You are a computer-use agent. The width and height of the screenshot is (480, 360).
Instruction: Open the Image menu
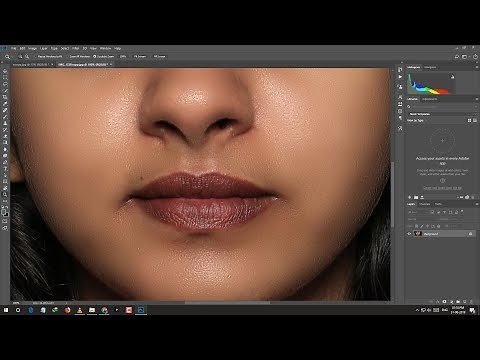pyautogui.click(x=32, y=49)
